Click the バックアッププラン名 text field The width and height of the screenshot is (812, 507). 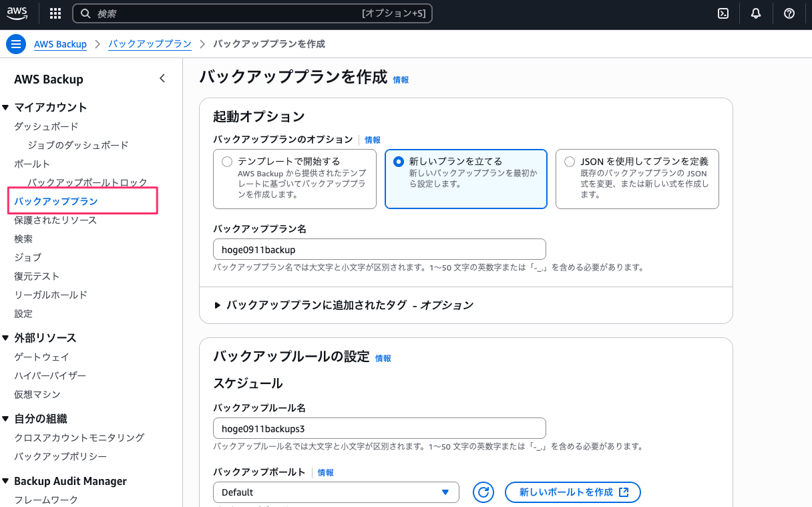point(379,249)
